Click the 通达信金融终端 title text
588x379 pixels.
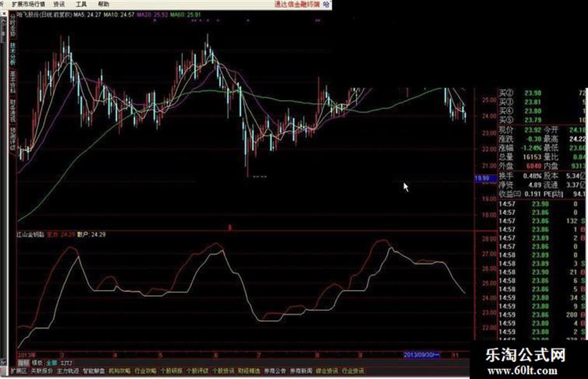click(x=297, y=4)
